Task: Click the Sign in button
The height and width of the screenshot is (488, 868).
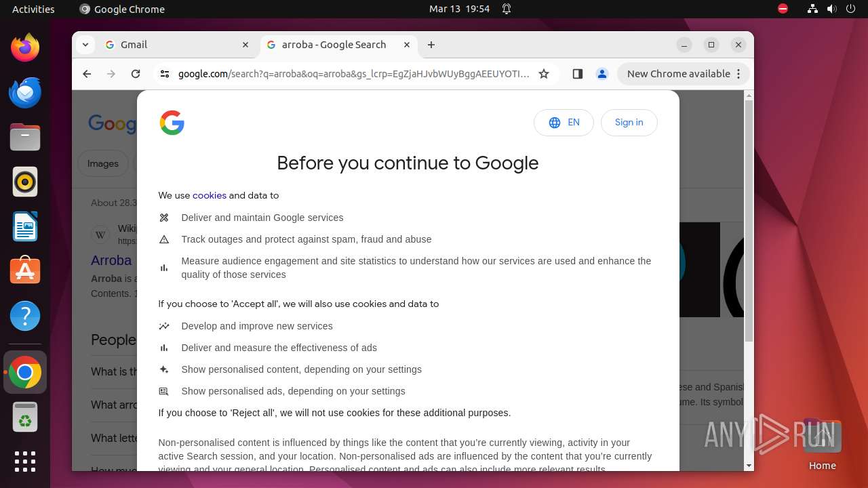Action: (x=629, y=123)
